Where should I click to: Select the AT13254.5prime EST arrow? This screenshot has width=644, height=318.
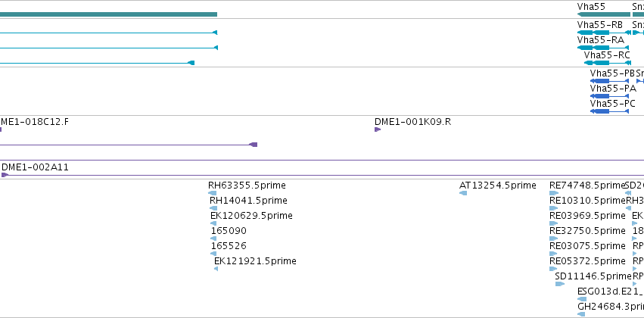(x=463, y=193)
